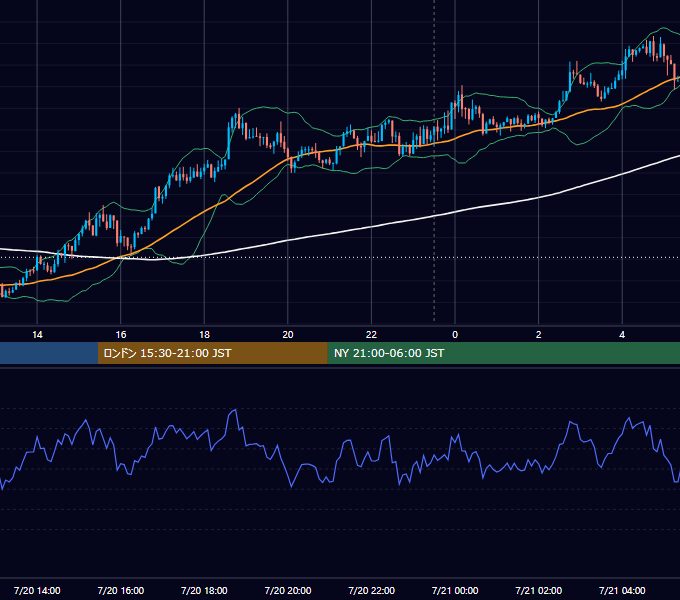Click the hour label 4 on price chart axis
This screenshot has width=680, height=600.
click(x=622, y=335)
